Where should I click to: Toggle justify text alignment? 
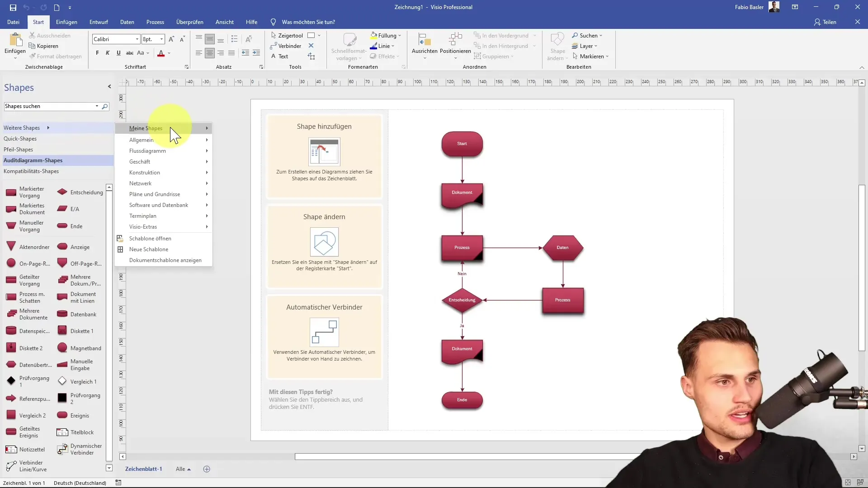(231, 53)
